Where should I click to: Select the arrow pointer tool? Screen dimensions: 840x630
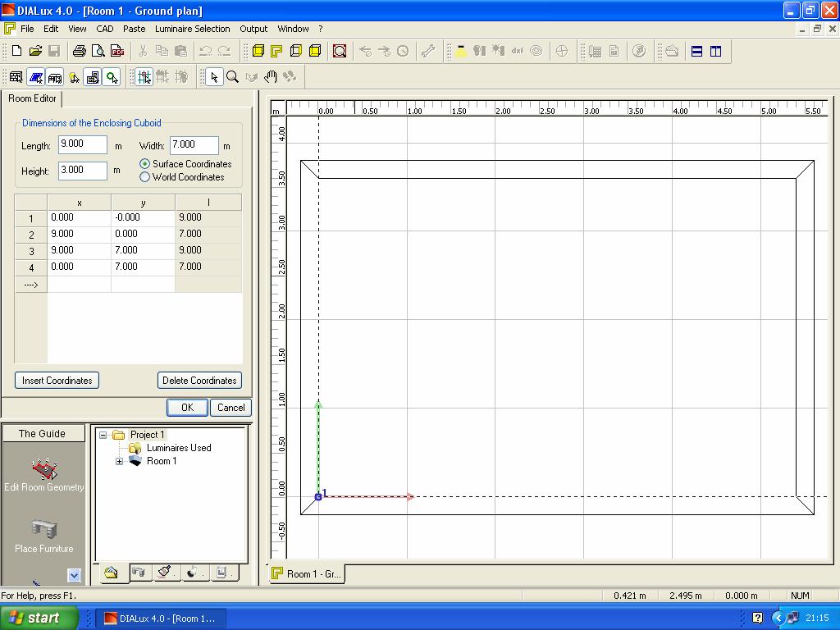coord(214,77)
